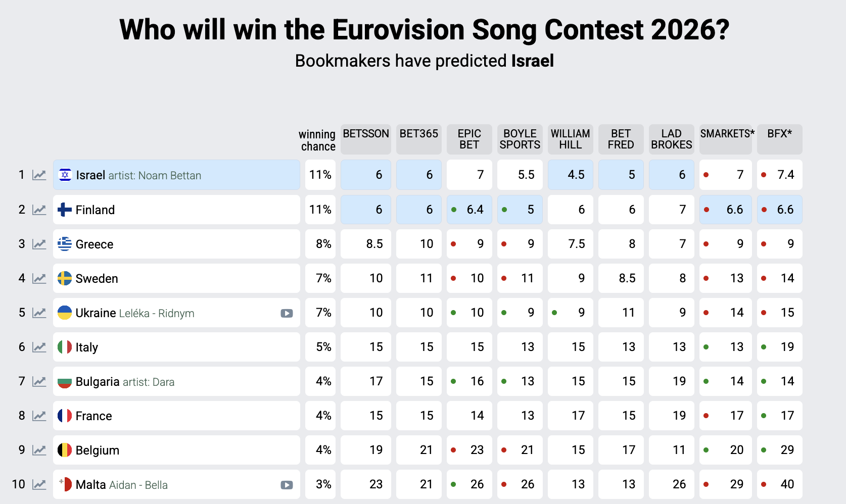The image size is (846, 504).
Task: Click the Bulgaria trend graph icon
Action: (x=39, y=381)
